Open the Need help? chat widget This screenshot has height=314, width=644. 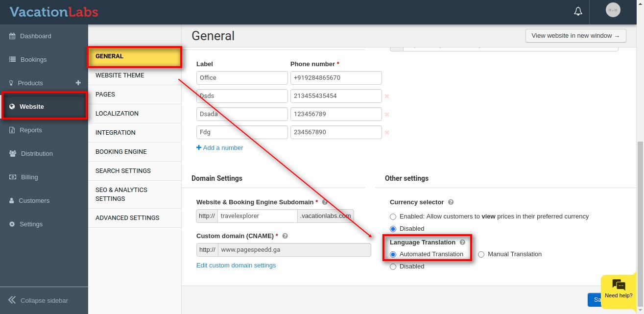(x=618, y=289)
